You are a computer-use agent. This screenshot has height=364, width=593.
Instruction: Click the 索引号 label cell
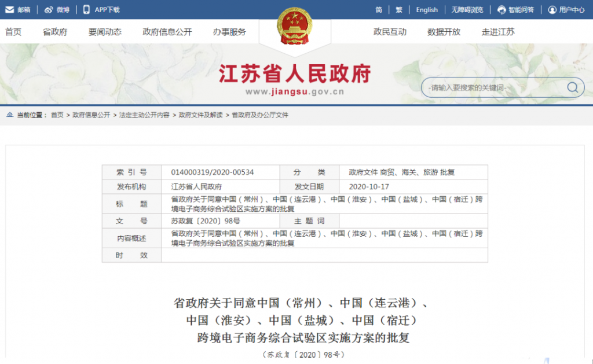coord(131,172)
